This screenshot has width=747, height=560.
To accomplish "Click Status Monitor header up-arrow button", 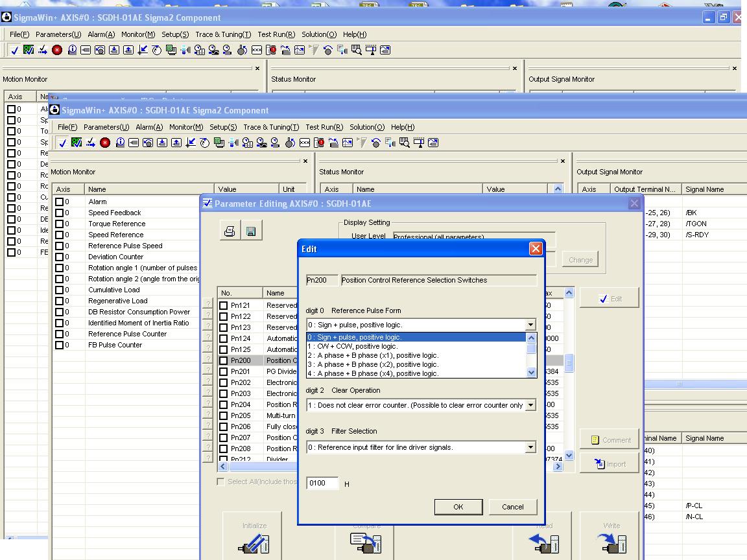I will (558, 189).
